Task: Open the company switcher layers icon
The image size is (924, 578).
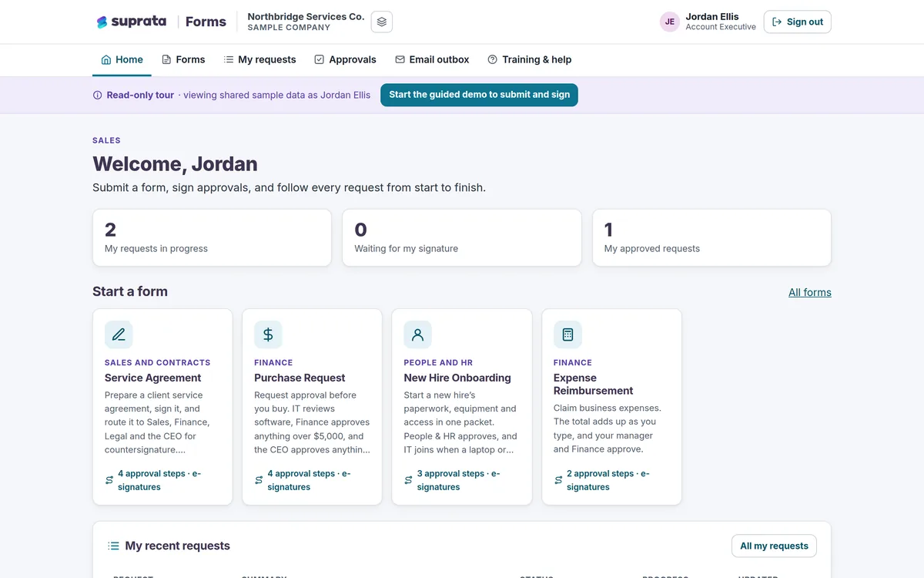Action: coord(382,22)
